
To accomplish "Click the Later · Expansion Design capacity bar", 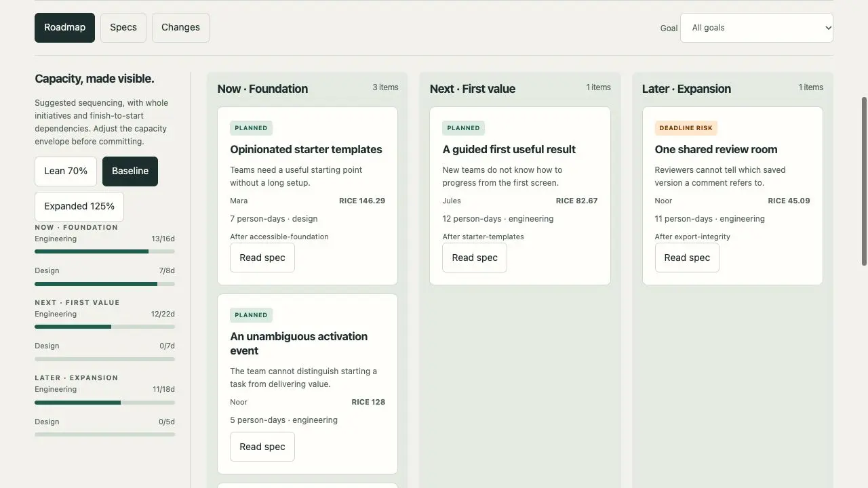I will pyautogui.click(x=104, y=434).
